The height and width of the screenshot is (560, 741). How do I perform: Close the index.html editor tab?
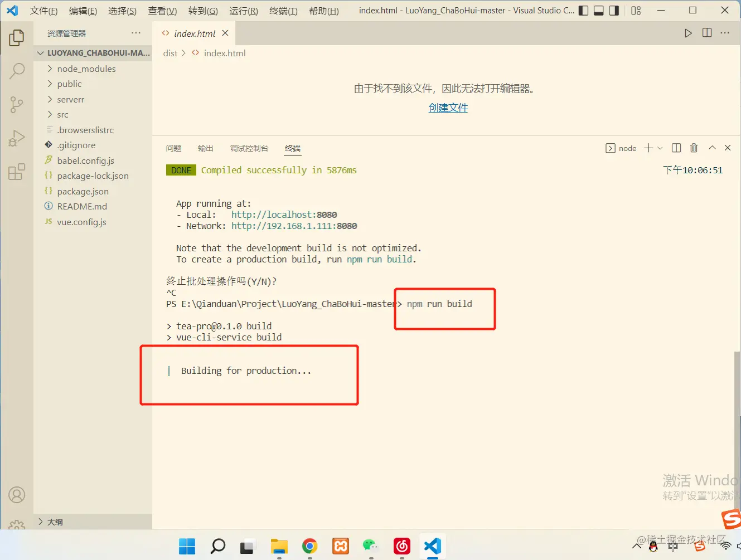[x=225, y=33]
